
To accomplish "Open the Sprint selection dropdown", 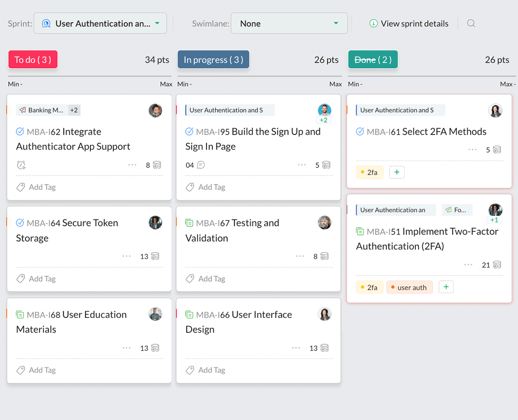I will (x=100, y=24).
